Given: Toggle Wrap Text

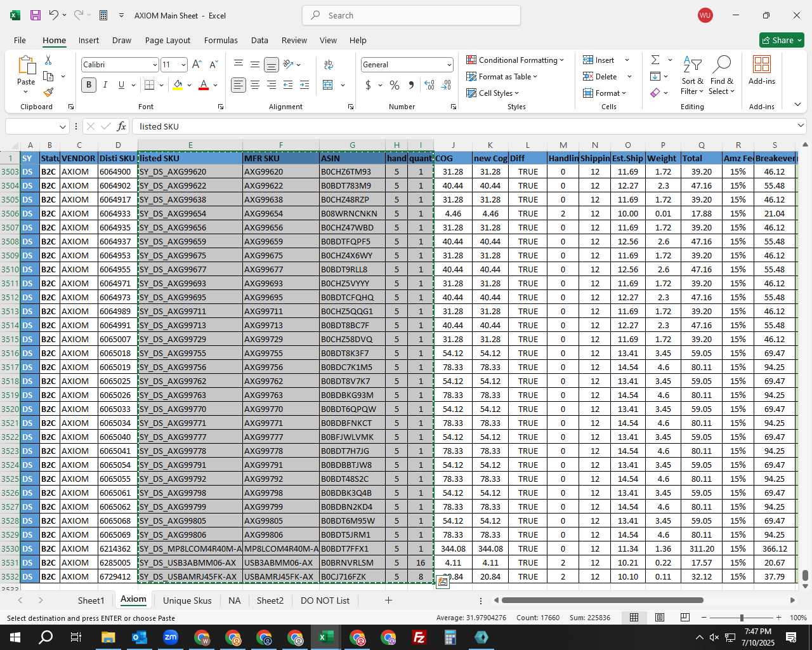Looking at the screenshot, I should tap(329, 64).
